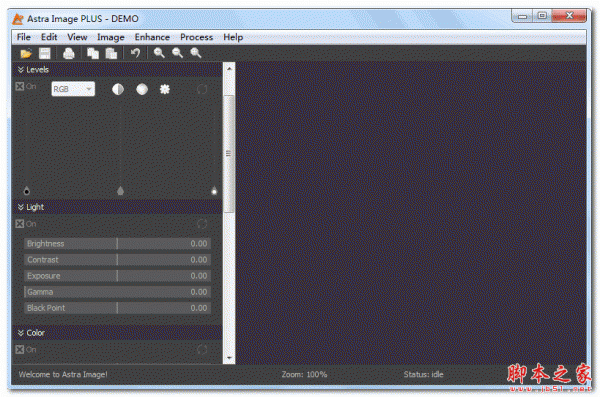Open an image file with folder icon
This screenshot has height=397, width=600.
26,53
